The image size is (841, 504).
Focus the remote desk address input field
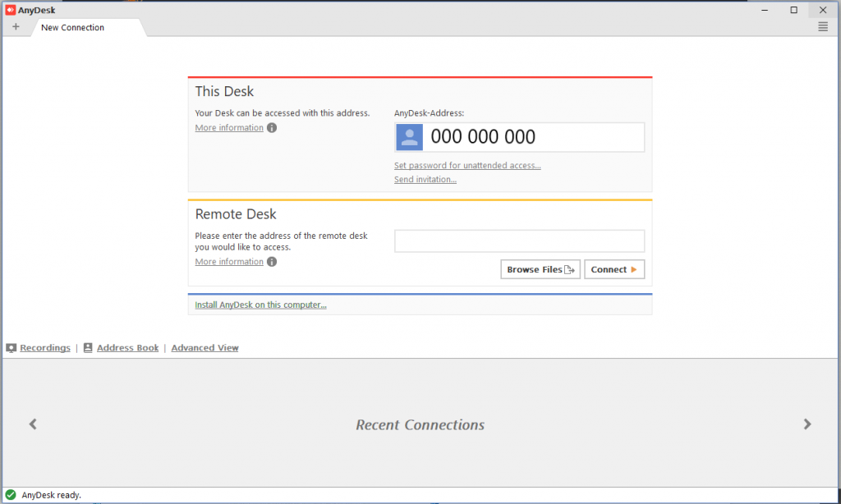[x=519, y=241]
